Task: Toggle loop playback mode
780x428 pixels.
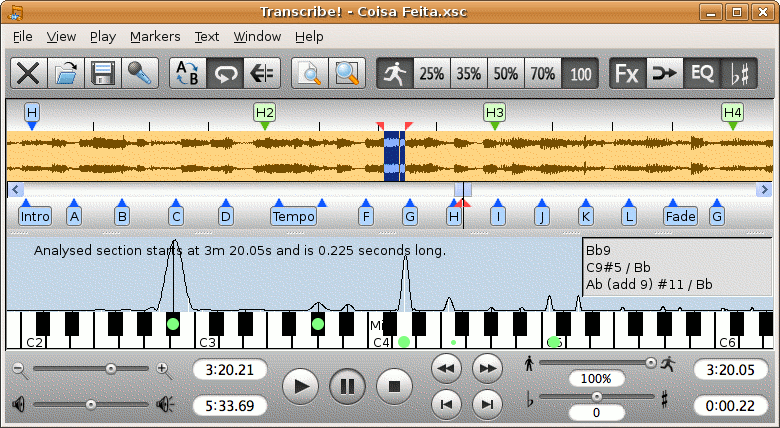Action: pyautogui.click(x=225, y=73)
